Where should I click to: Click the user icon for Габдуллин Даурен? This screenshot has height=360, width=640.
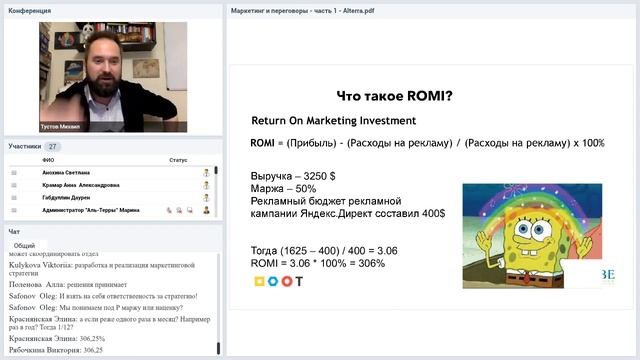tap(207, 198)
